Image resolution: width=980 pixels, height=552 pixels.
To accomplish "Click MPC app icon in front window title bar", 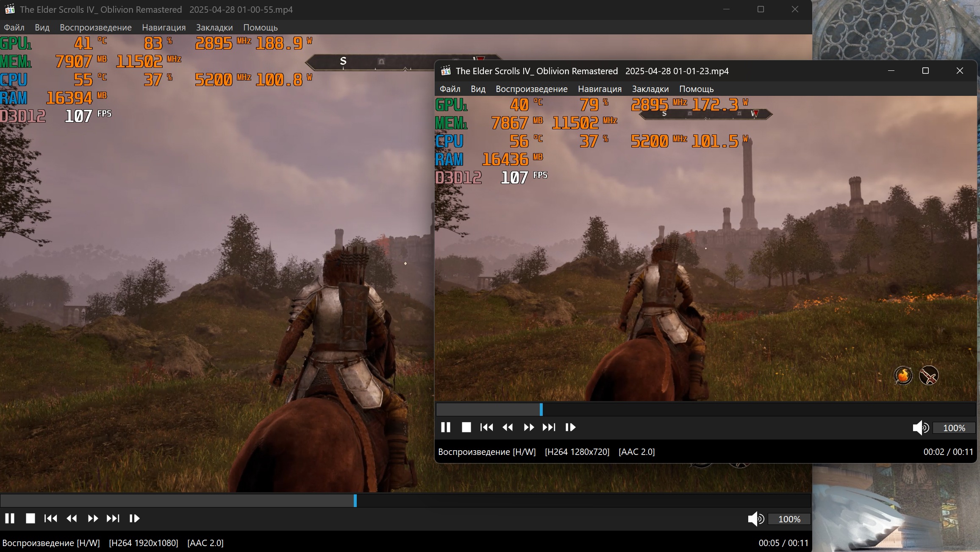I will tap(446, 71).
